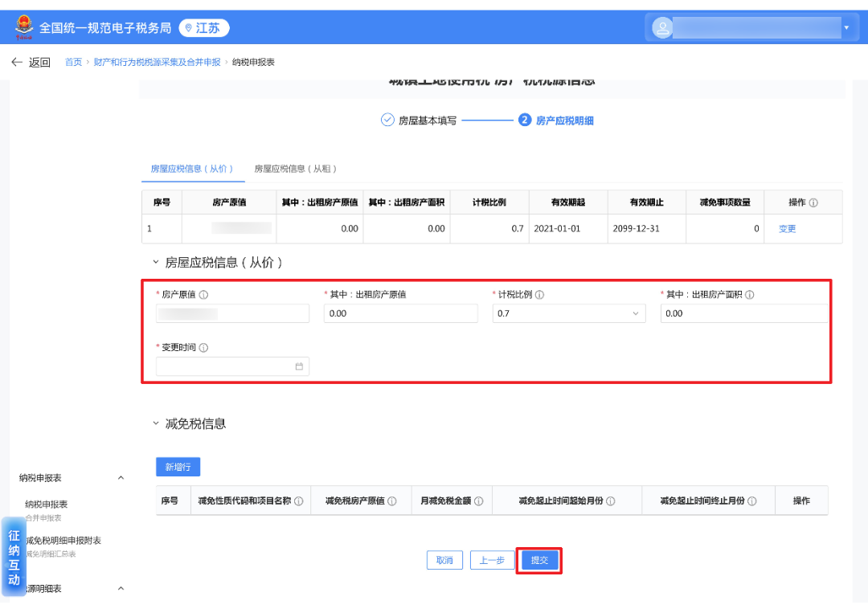Click 其中：出租房产原值 input field
This screenshot has width=868, height=613.
pyautogui.click(x=401, y=313)
